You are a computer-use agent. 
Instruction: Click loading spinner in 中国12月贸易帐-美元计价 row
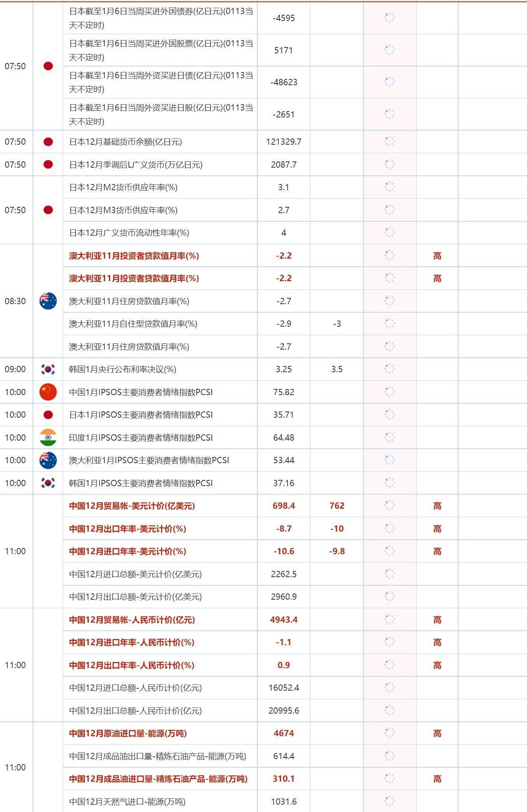pos(389,506)
